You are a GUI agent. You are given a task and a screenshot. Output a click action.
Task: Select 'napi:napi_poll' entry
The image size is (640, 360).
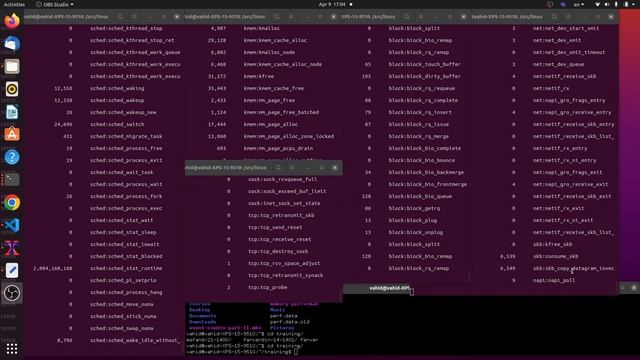[x=554, y=280]
